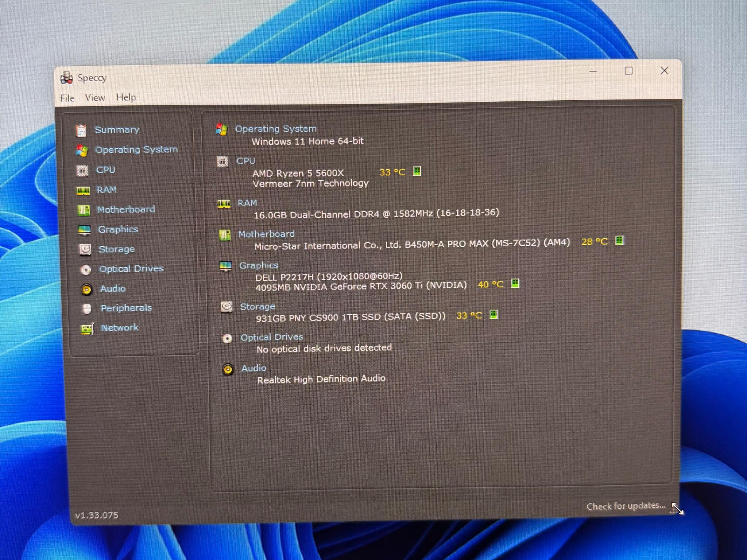Image resolution: width=747 pixels, height=560 pixels.
Task: Click the Summary clipboard icon in the sidebar
Action: pos(81,131)
